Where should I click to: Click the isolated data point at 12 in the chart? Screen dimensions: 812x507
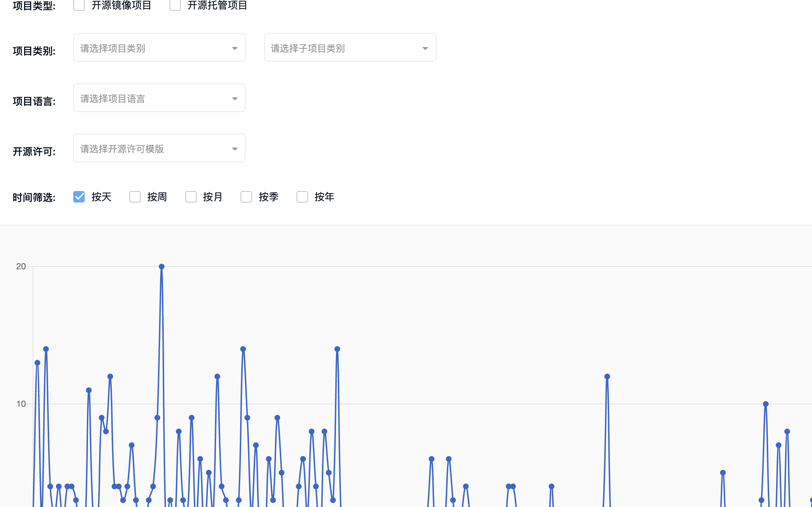coord(607,377)
